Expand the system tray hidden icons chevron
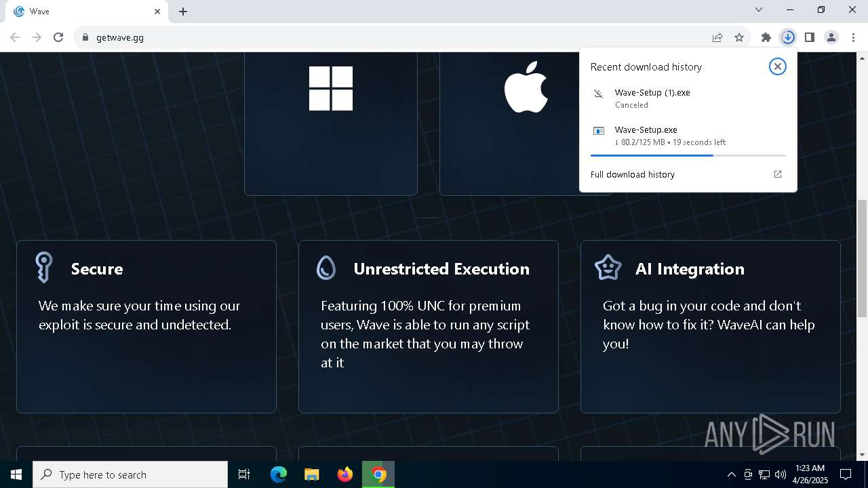The image size is (868, 488). [731, 474]
